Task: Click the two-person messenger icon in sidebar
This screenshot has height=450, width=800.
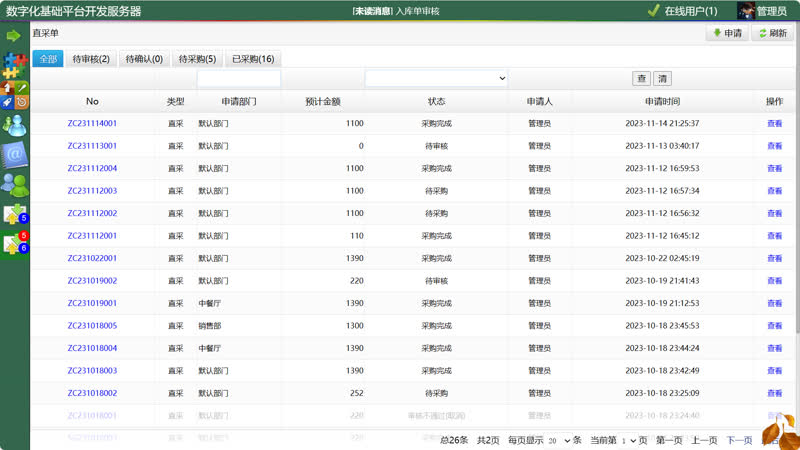Action: point(14,126)
